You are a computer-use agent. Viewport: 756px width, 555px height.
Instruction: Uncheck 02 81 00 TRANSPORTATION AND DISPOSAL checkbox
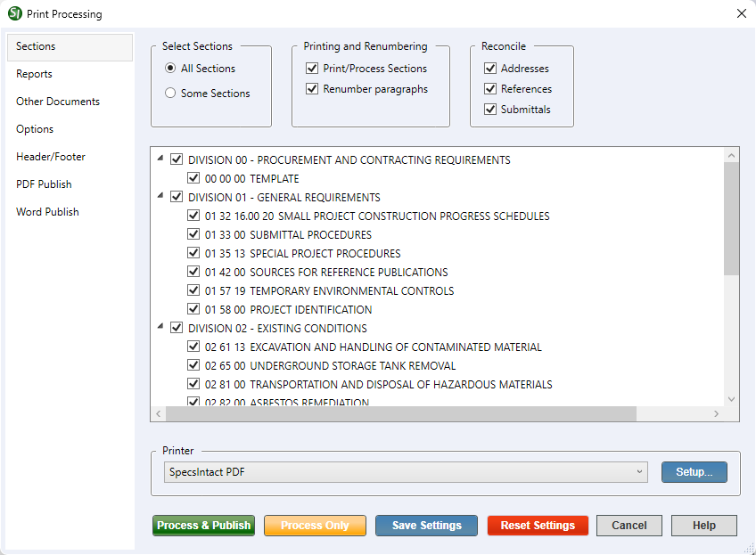[193, 384]
